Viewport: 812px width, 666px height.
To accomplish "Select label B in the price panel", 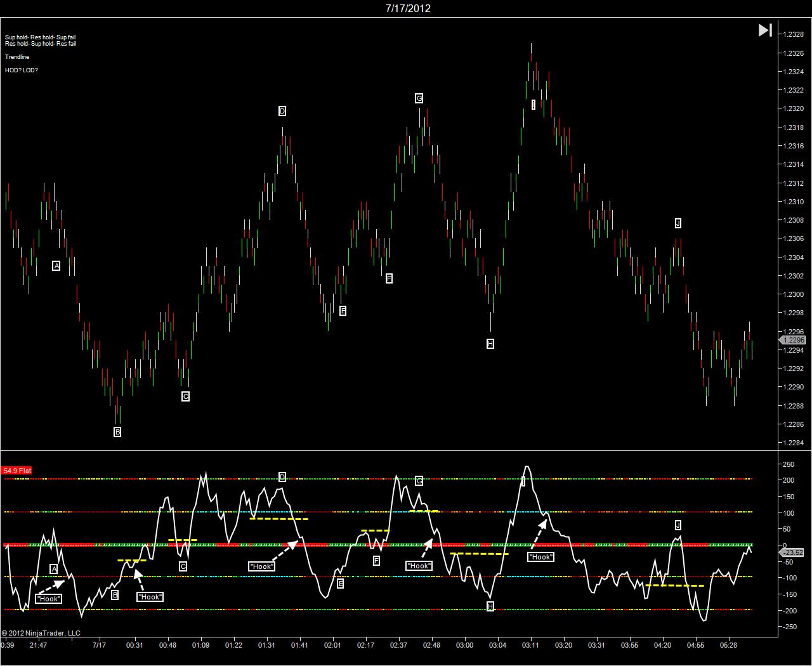I will pyautogui.click(x=117, y=432).
